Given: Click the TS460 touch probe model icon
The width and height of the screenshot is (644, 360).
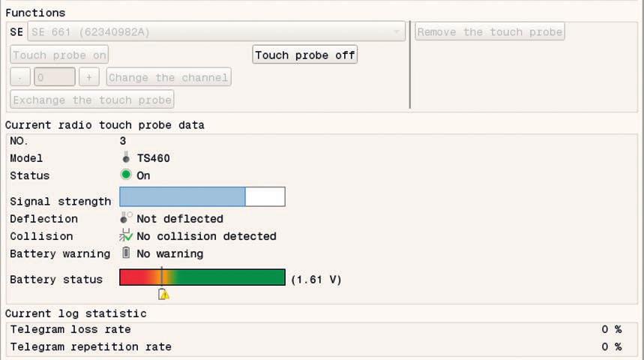Looking at the screenshot, I should point(126,157).
